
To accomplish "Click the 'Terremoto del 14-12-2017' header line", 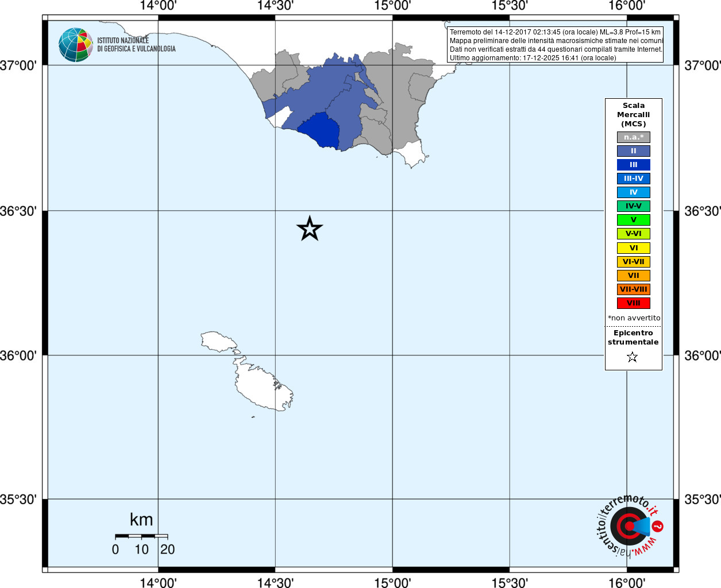I will click(x=555, y=32).
